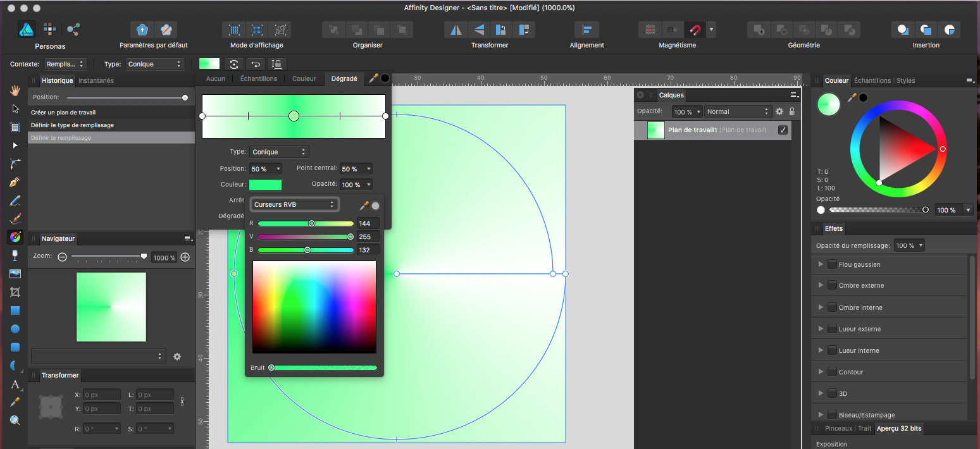Image resolution: width=980 pixels, height=449 pixels.
Task: Select the Artboard tool
Action: (x=15, y=127)
